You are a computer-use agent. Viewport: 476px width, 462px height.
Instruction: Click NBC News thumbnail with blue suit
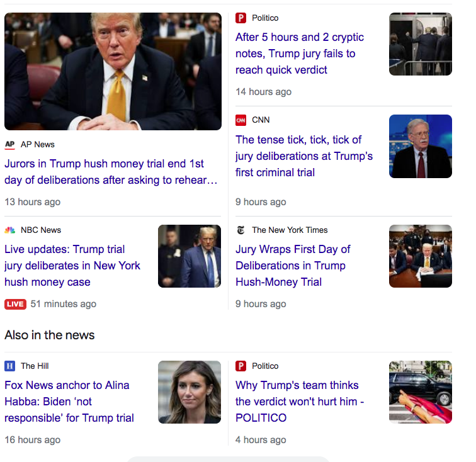[x=190, y=256]
